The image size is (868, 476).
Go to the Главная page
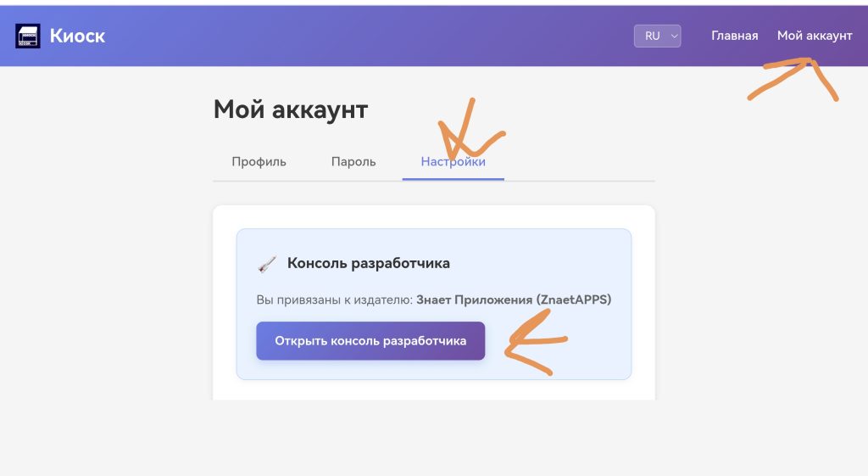tap(734, 36)
